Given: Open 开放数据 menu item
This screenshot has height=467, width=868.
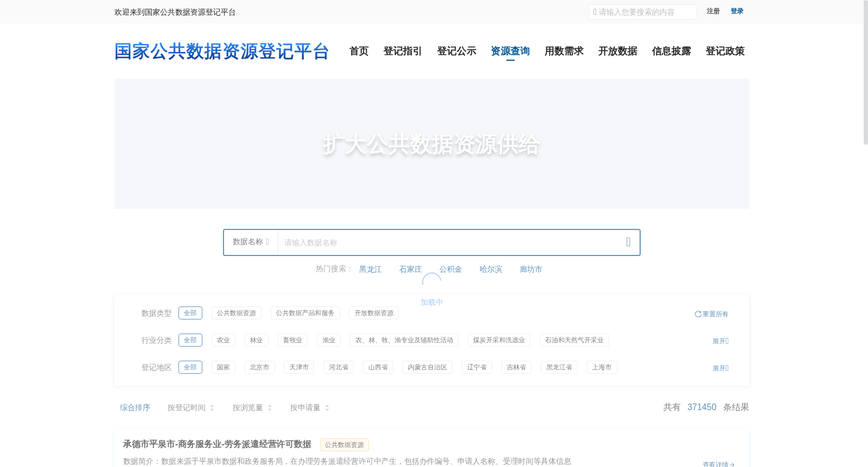Looking at the screenshot, I should tap(618, 51).
